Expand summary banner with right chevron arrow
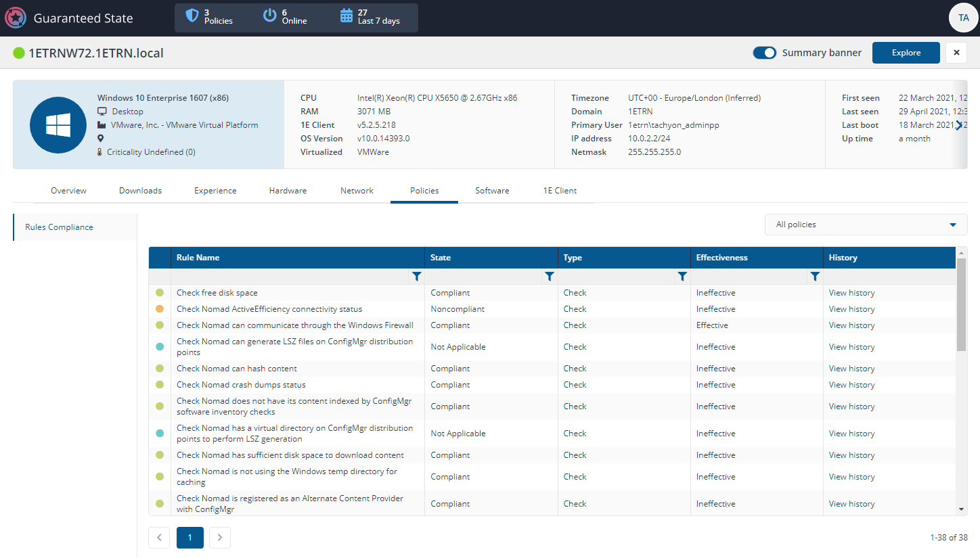Screen dimensions: 980x558 (x=958, y=124)
